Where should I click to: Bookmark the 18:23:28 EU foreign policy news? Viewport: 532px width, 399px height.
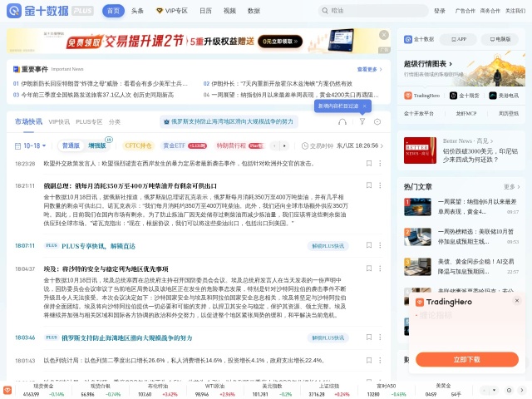click(x=369, y=164)
